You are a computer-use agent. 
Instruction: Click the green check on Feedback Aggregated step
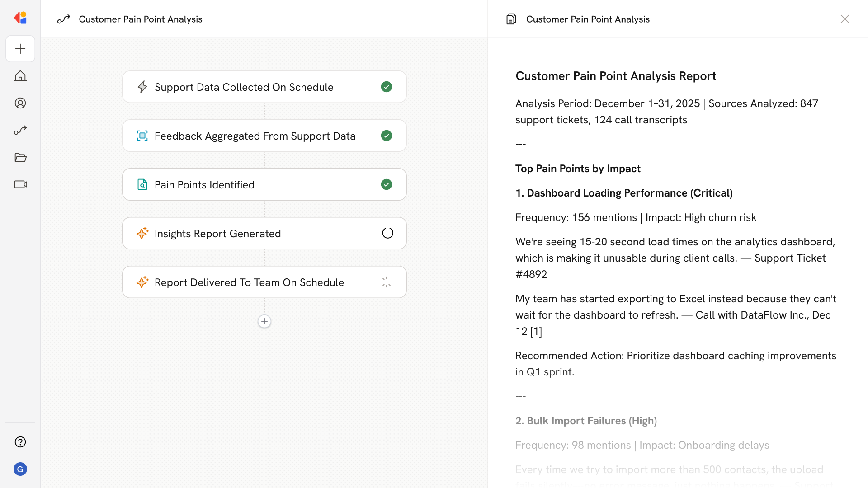point(387,136)
